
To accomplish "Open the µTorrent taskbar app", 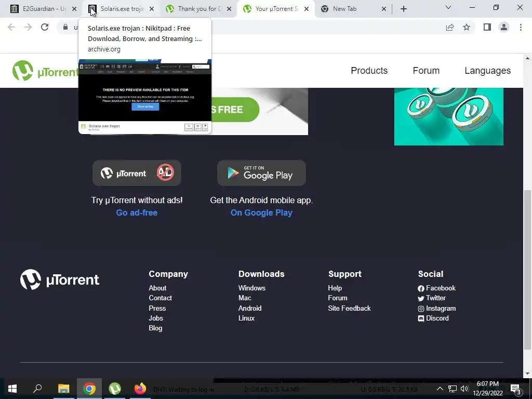I will pyautogui.click(x=115, y=389).
